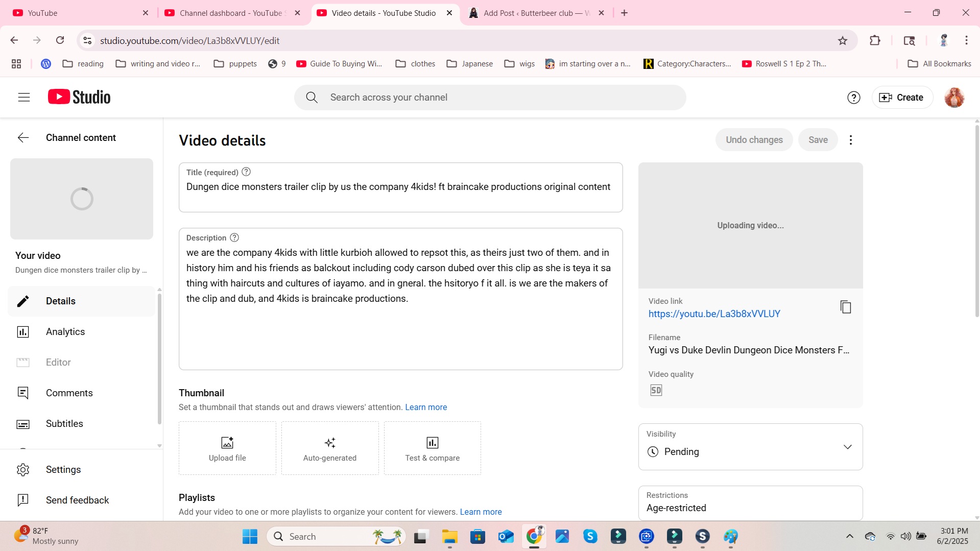Click the Search across your channel field
This screenshot has height=551, width=980.
[x=490, y=98]
